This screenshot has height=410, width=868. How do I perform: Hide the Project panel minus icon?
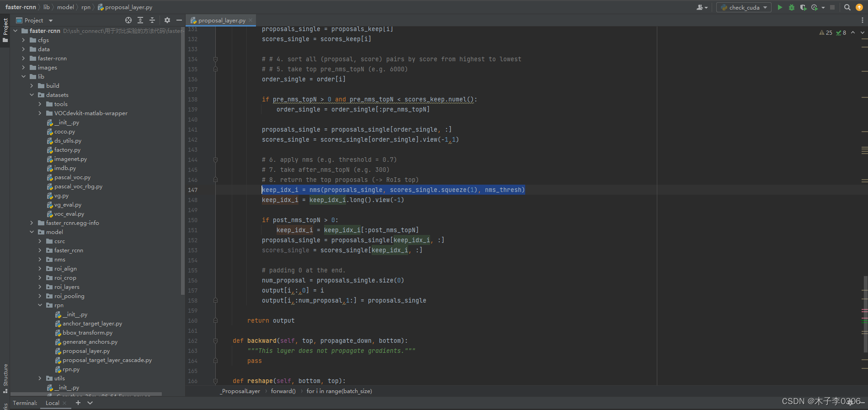point(179,20)
